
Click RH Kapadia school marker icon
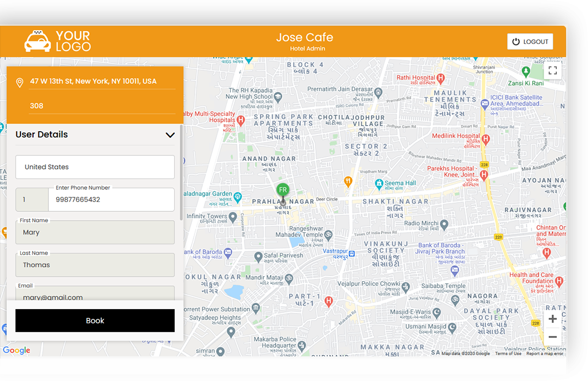click(x=278, y=97)
